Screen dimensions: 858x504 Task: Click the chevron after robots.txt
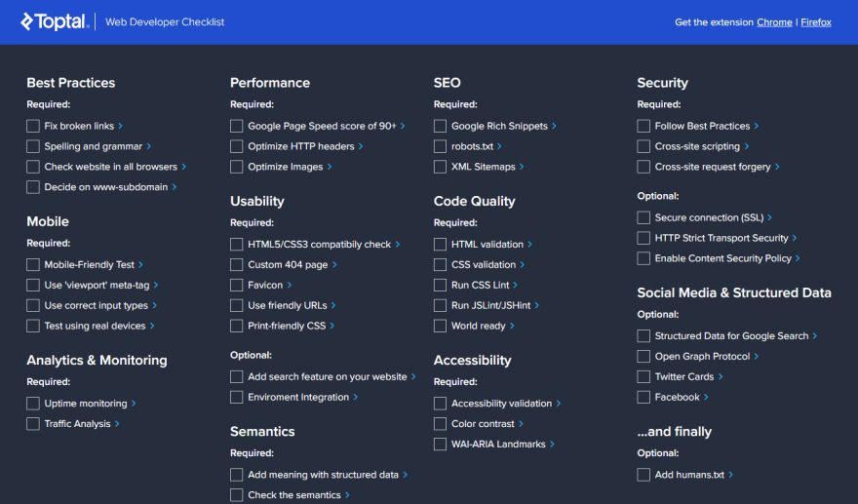(499, 146)
